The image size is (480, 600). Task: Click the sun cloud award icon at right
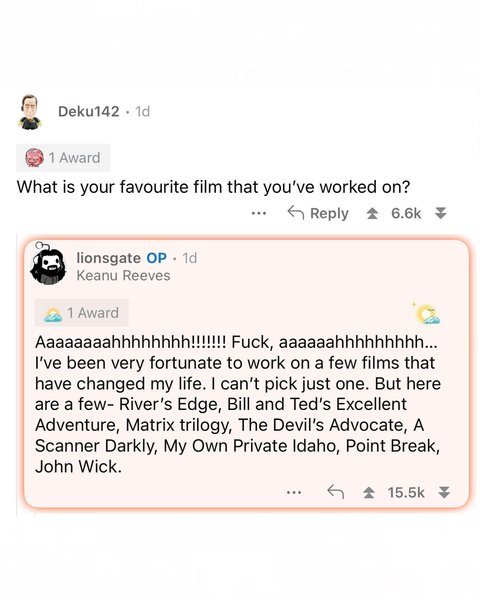point(426,313)
